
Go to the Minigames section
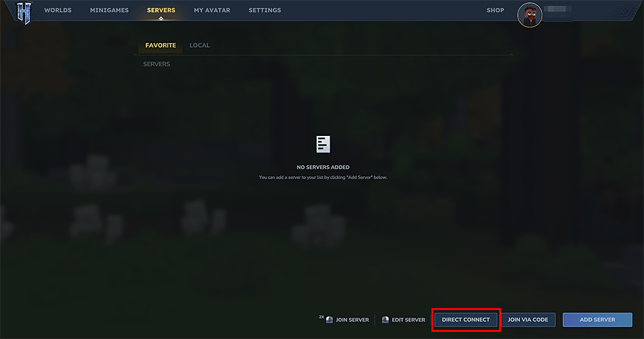tap(109, 10)
